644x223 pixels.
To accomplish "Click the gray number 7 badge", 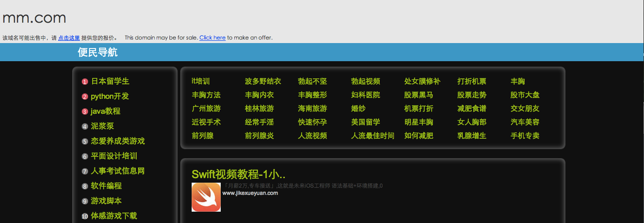I will (x=84, y=171).
